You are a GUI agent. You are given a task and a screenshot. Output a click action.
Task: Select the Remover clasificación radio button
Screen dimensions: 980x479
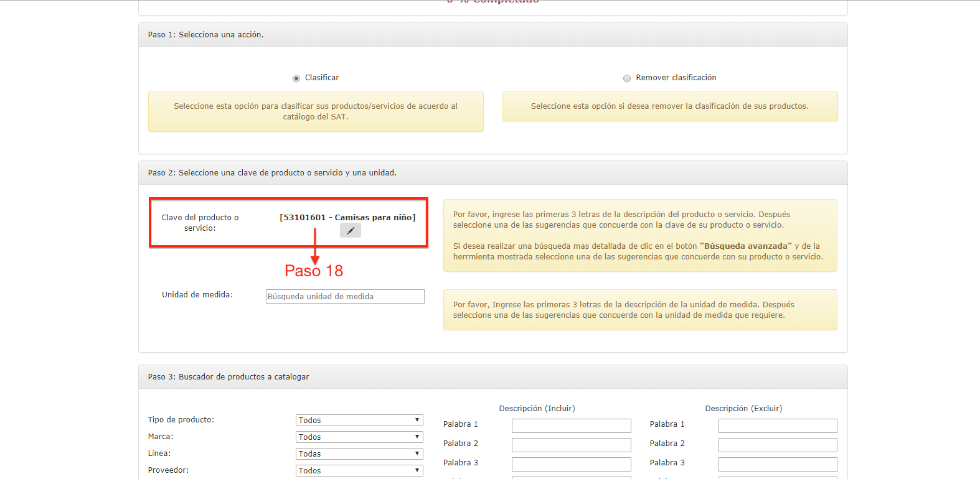coord(627,78)
